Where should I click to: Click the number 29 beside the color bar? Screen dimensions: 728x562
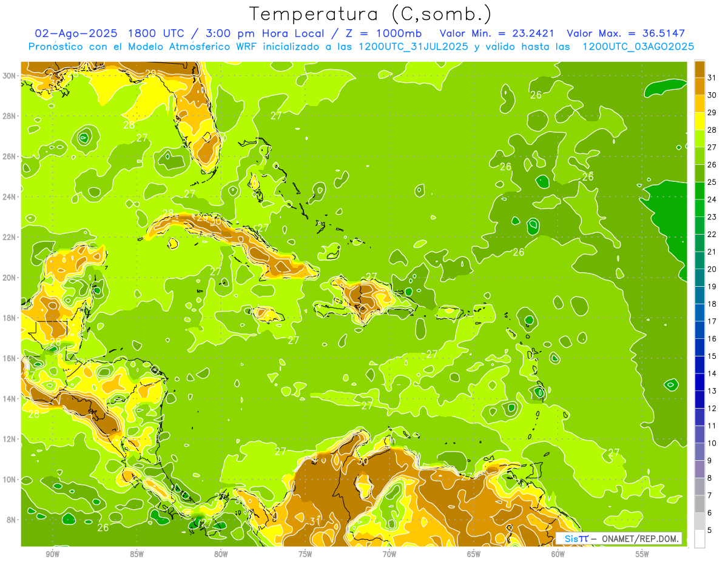(x=713, y=113)
